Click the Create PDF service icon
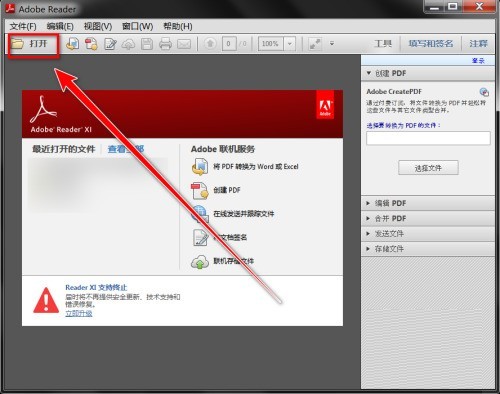This screenshot has height=394, width=500. click(200, 190)
